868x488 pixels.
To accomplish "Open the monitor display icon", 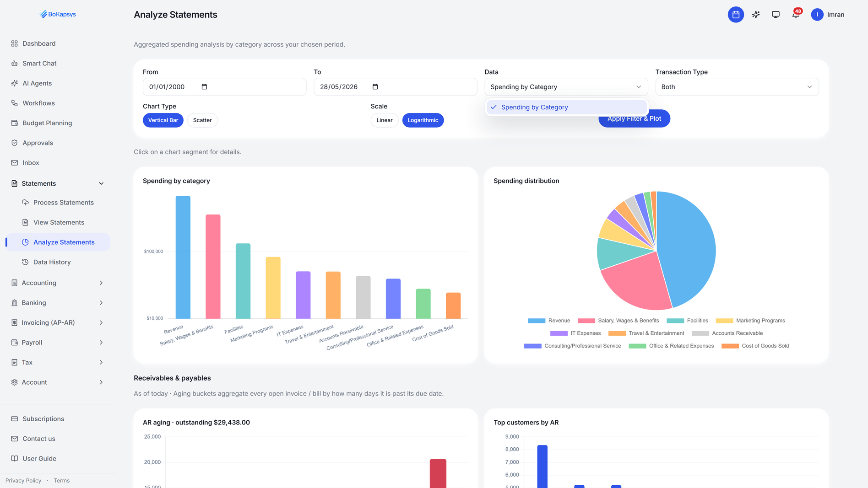I will [x=776, y=15].
